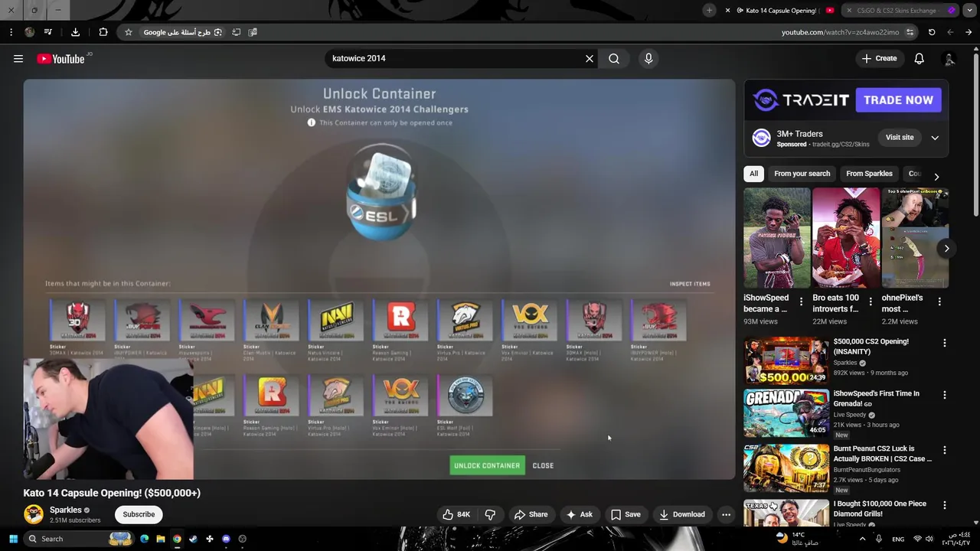
Task: Save the video to a playlist
Action: click(x=625, y=514)
